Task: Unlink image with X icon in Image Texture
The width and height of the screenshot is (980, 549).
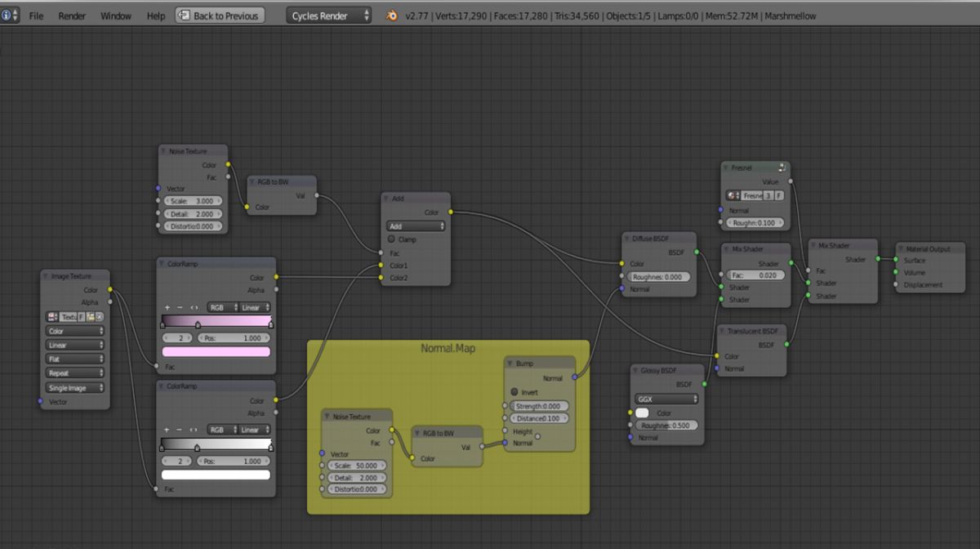Action: point(100,317)
